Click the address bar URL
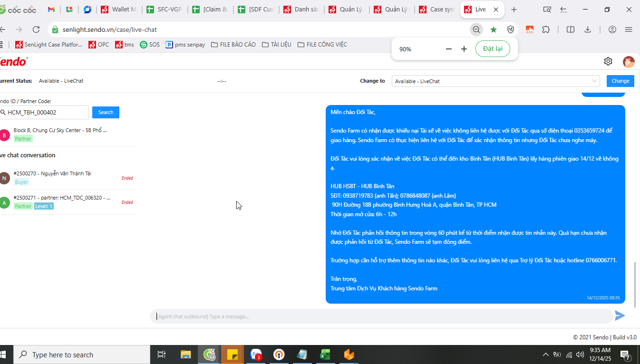Screen dimensions: 640x364 (x=110, y=29)
